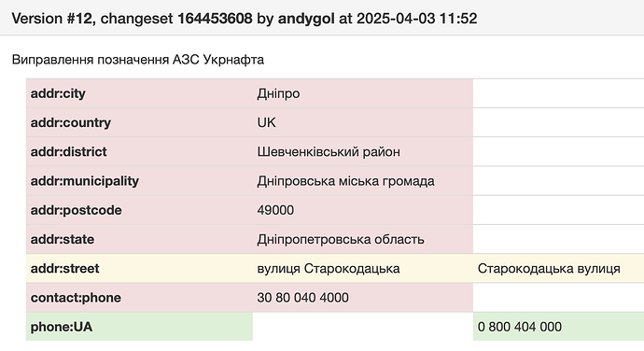Select the postcode value 49000
The width and height of the screenshot is (644, 351).
[275, 210]
